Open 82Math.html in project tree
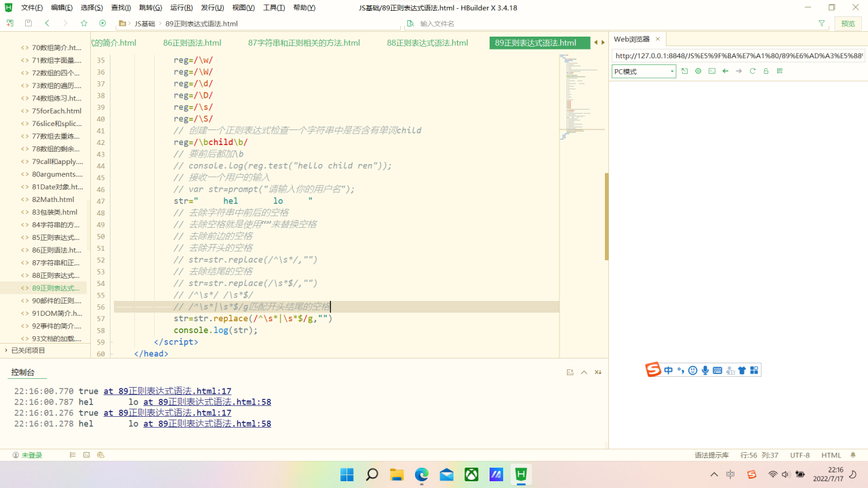This screenshot has width=868, height=488. tap(53, 200)
